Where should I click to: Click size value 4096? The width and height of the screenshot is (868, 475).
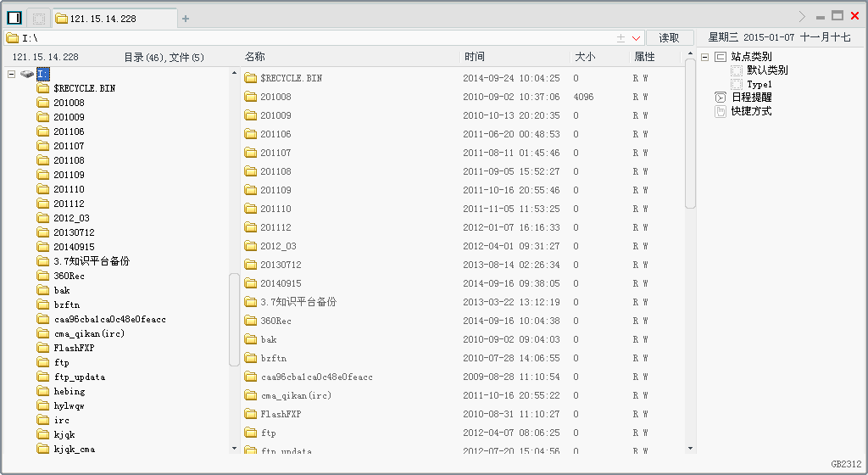pyautogui.click(x=583, y=97)
